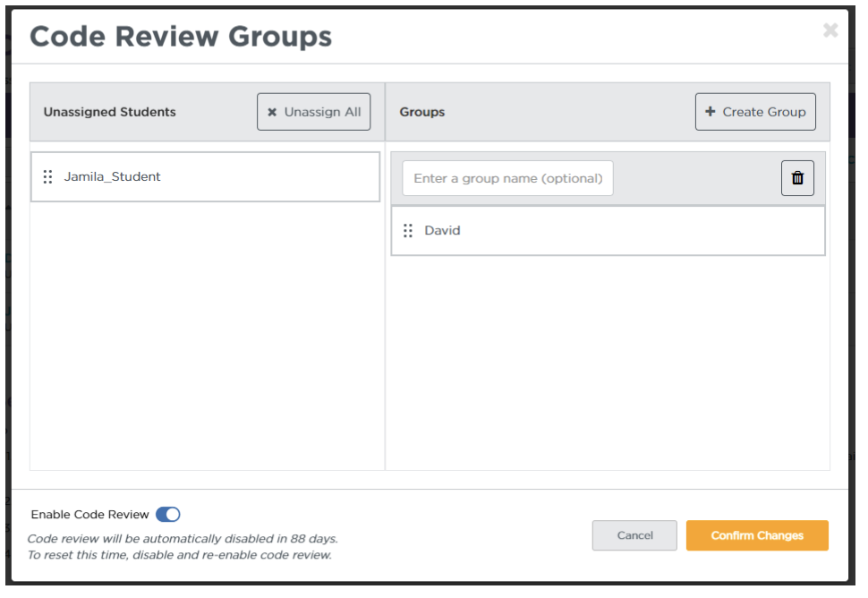Close the Code Review Groups dialog

pyautogui.click(x=830, y=30)
